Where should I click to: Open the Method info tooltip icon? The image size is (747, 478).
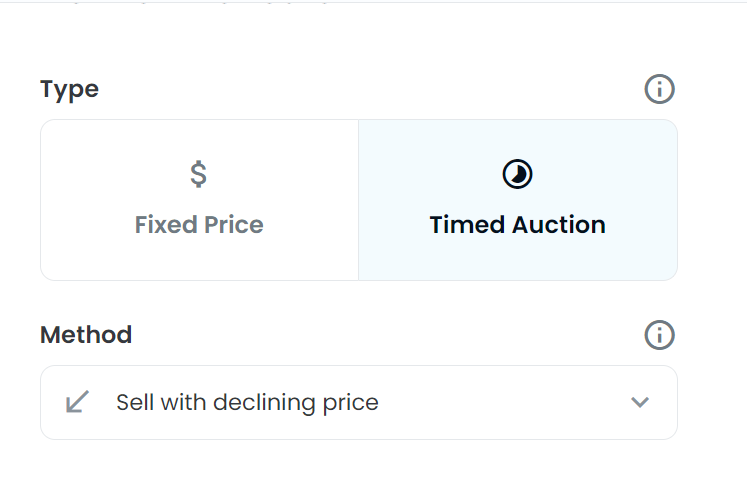[659, 335]
